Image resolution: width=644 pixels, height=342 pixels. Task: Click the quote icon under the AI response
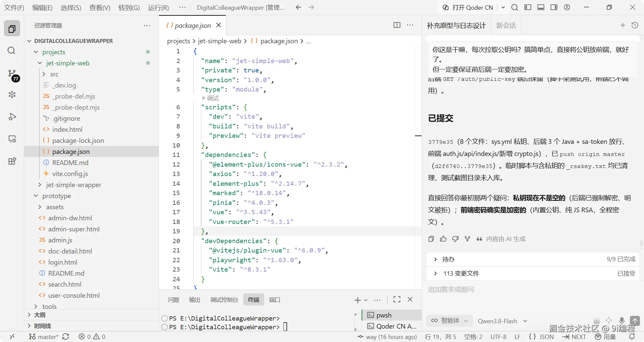coord(479,239)
